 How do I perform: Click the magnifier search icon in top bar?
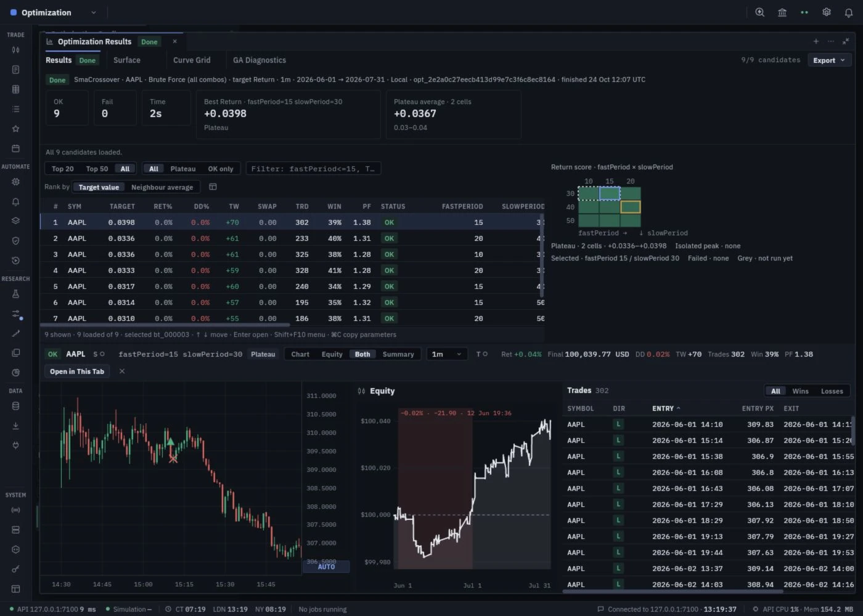tap(760, 12)
